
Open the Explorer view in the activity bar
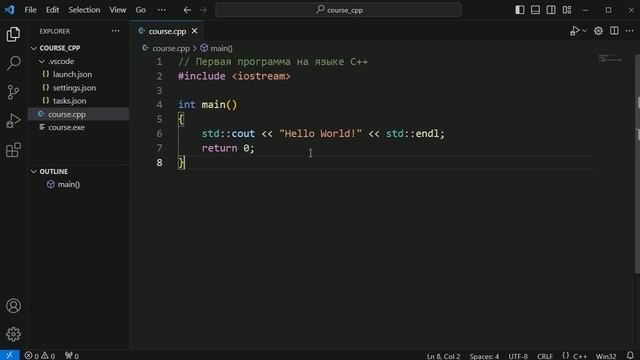pos(13,34)
